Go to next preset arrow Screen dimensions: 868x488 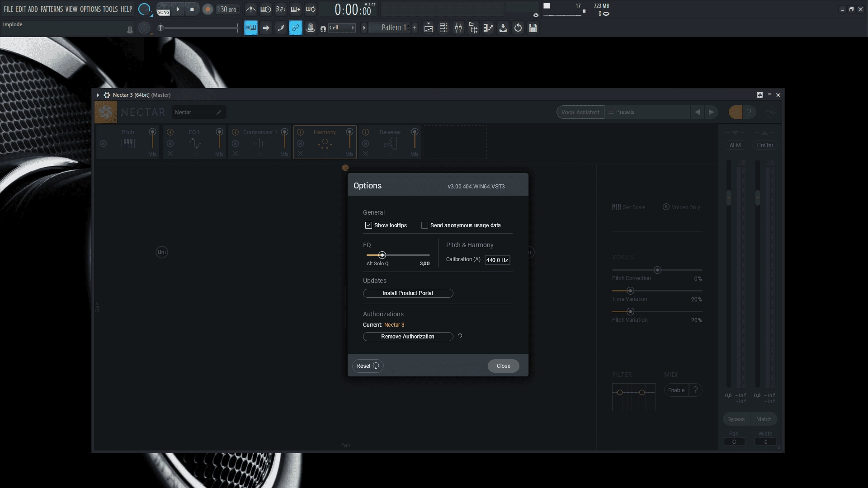(711, 112)
